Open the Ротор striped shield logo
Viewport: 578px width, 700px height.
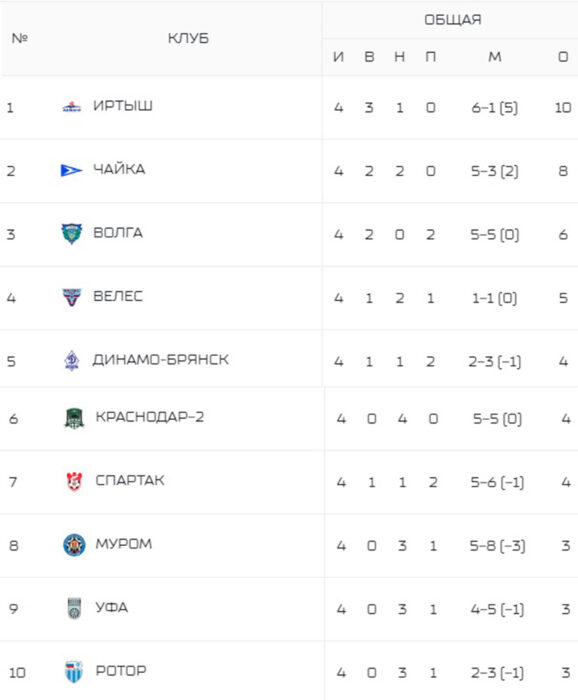point(74,672)
